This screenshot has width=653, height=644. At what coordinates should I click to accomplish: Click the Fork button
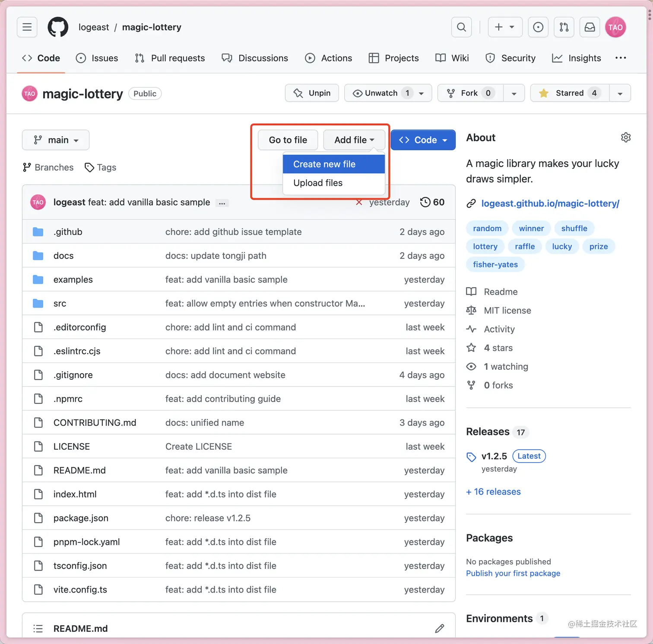pos(470,93)
